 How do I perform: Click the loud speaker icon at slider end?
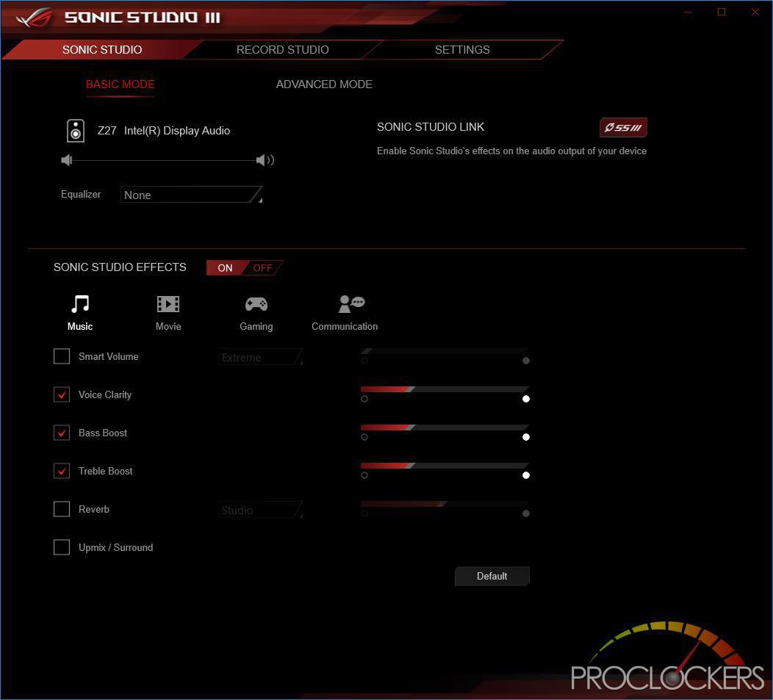click(x=265, y=159)
